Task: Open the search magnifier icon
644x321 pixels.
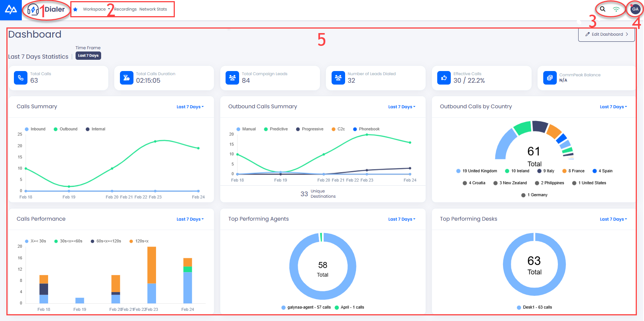Action: click(x=603, y=9)
